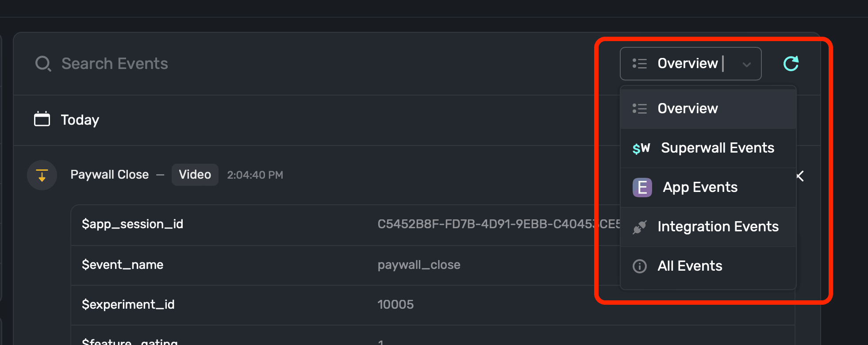Click list icon in Overview menu option
Viewport: 868px width, 345px height.
tap(640, 108)
